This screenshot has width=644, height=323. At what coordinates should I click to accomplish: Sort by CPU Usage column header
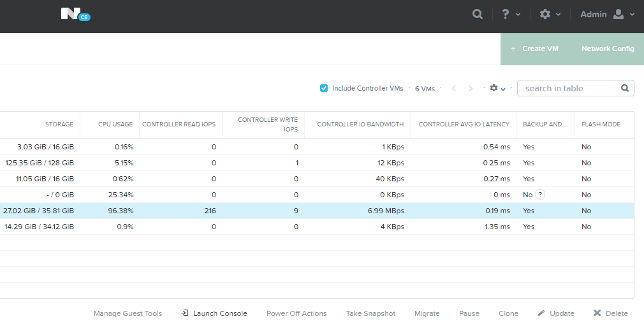[115, 124]
